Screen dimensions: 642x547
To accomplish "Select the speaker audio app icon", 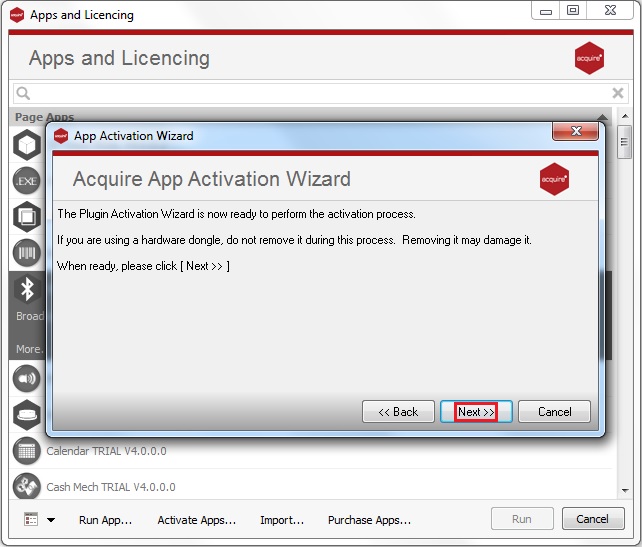I will (27, 379).
